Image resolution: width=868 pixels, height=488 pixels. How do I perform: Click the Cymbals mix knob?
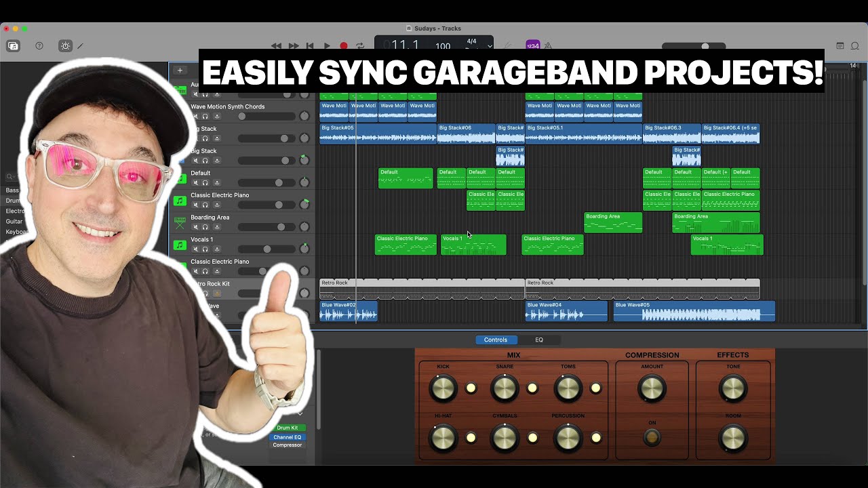coord(505,438)
